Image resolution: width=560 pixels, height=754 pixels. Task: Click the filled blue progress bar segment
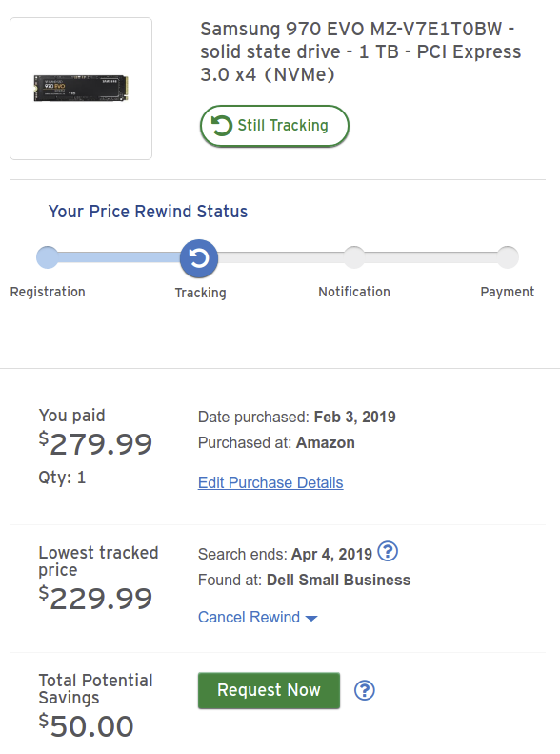pyautogui.click(x=119, y=257)
